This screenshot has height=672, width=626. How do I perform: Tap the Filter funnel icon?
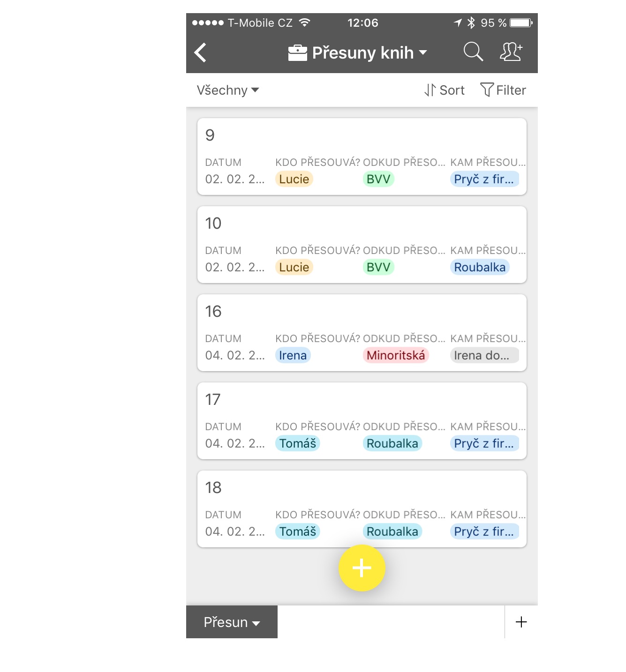click(x=487, y=90)
